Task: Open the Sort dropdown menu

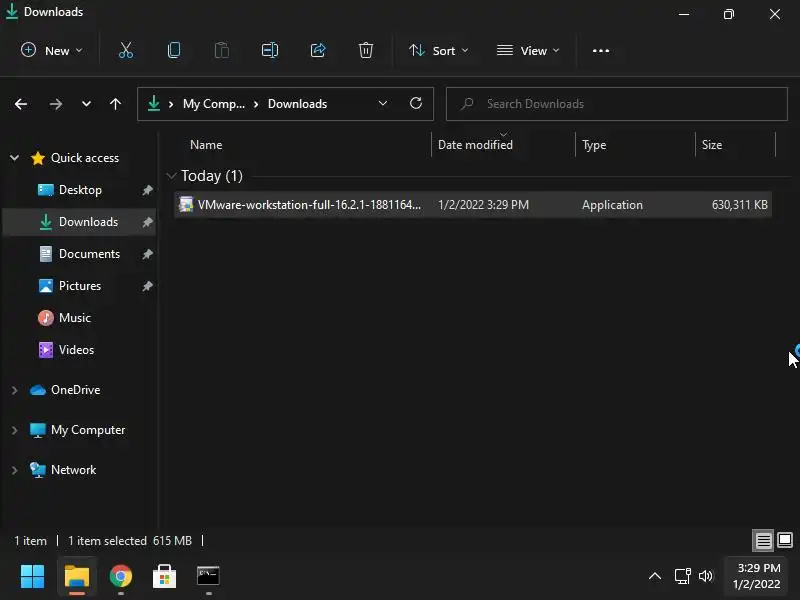Action: point(438,51)
